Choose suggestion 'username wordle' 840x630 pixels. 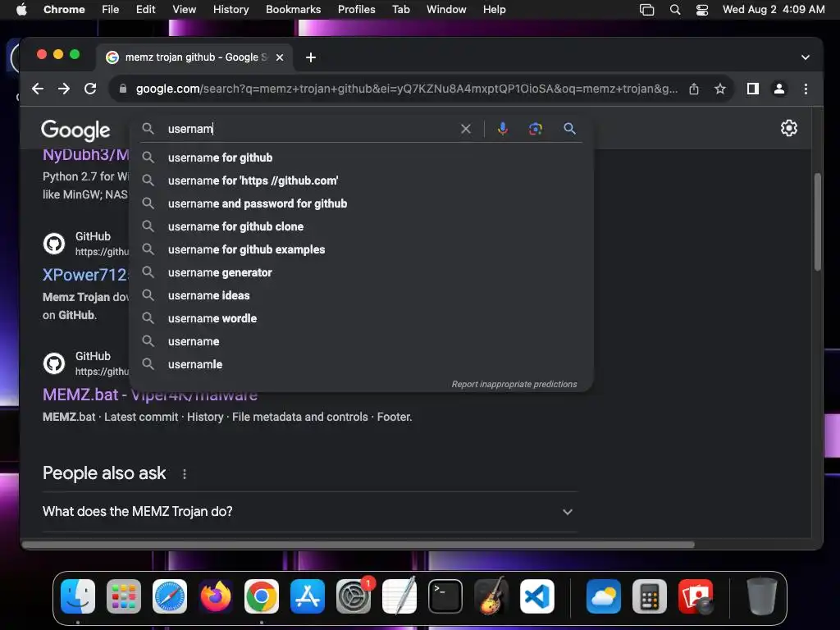point(361,319)
